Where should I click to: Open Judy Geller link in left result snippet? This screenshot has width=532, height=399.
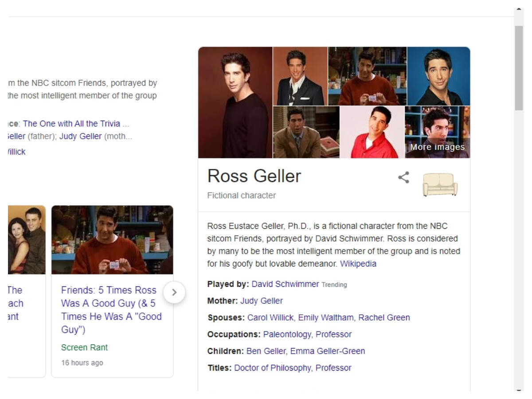coord(81,137)
